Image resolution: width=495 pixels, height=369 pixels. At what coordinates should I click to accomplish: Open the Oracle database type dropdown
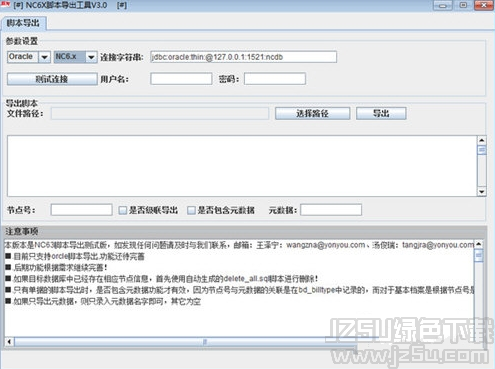coord(44,57)
